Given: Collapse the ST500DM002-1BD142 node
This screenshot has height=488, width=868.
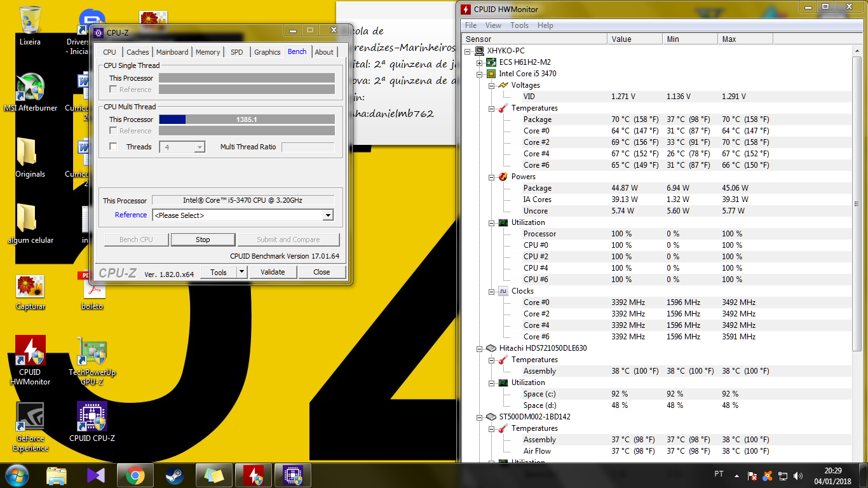Looking at the screenshot, I should click(x=480, y=417).
